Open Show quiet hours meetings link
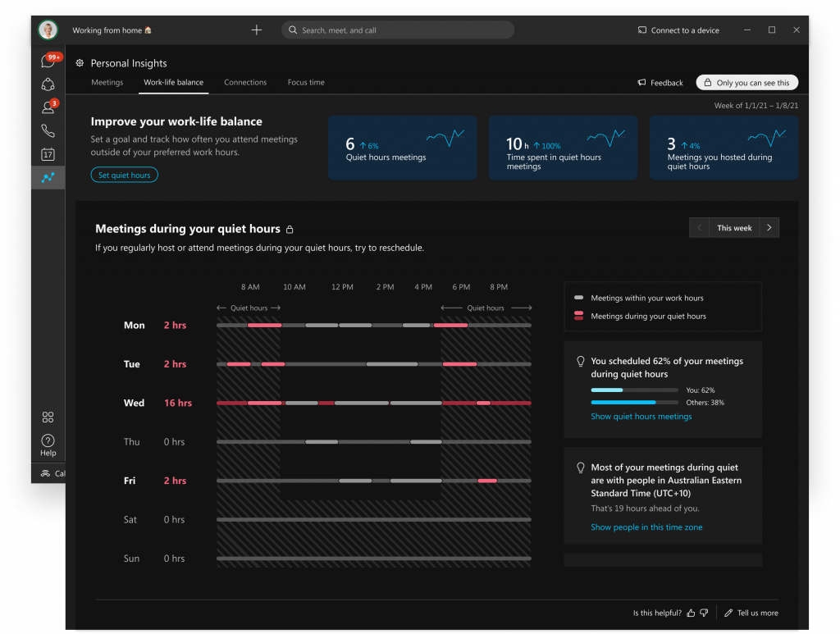840x634 pixels. (641, 417)
